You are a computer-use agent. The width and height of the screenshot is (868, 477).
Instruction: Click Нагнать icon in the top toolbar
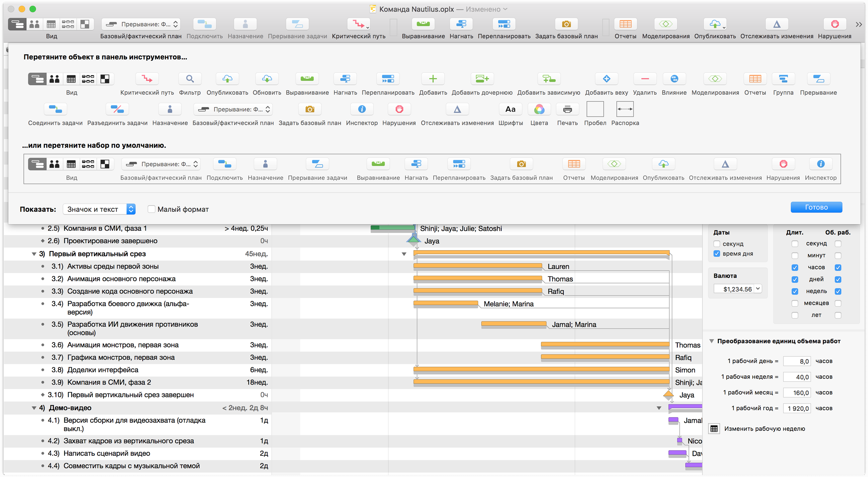(x=461, y=24)
